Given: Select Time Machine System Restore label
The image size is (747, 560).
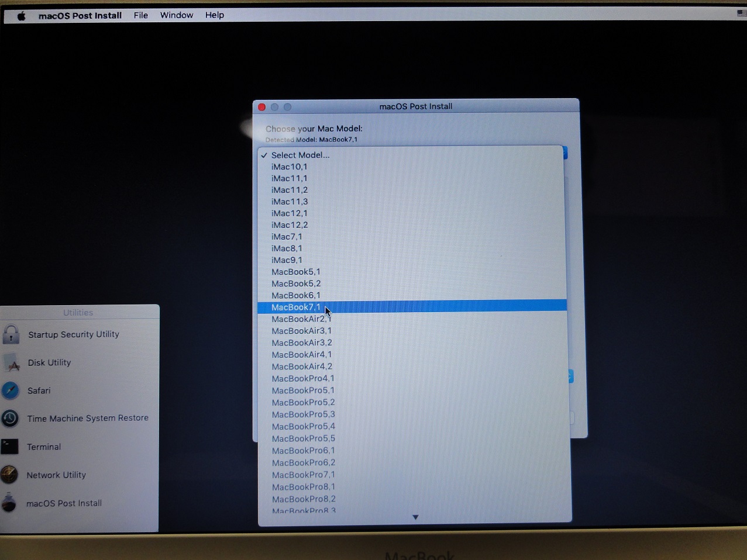Looking at the screenshot, I should point(88,419).
